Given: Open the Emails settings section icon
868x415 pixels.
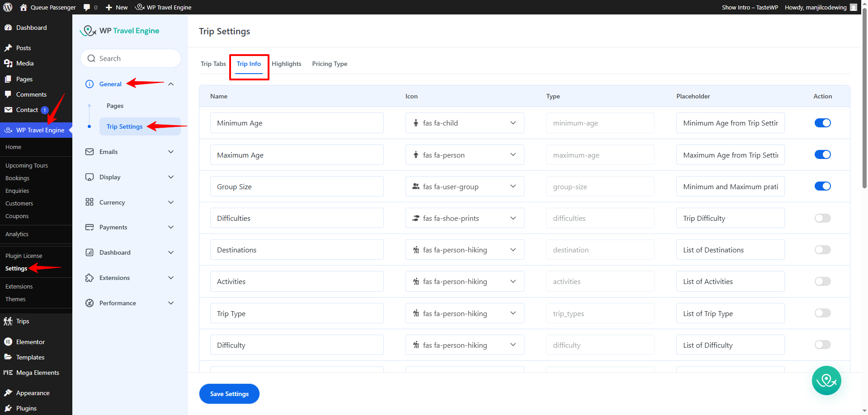Looking at the screenshot, I should [89, 152].
